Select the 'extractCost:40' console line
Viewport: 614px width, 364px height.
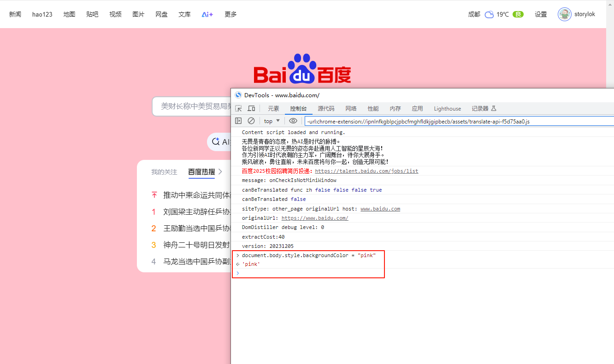[263, 237]
